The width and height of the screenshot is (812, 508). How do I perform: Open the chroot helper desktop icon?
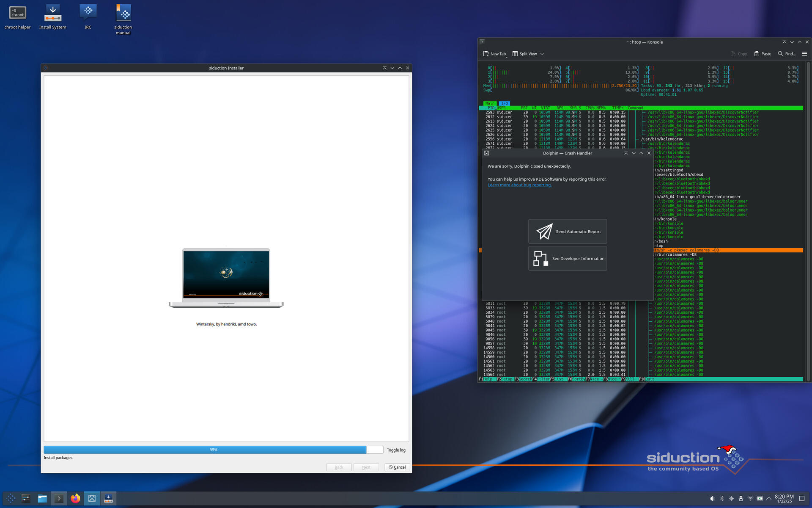point(17,18)
